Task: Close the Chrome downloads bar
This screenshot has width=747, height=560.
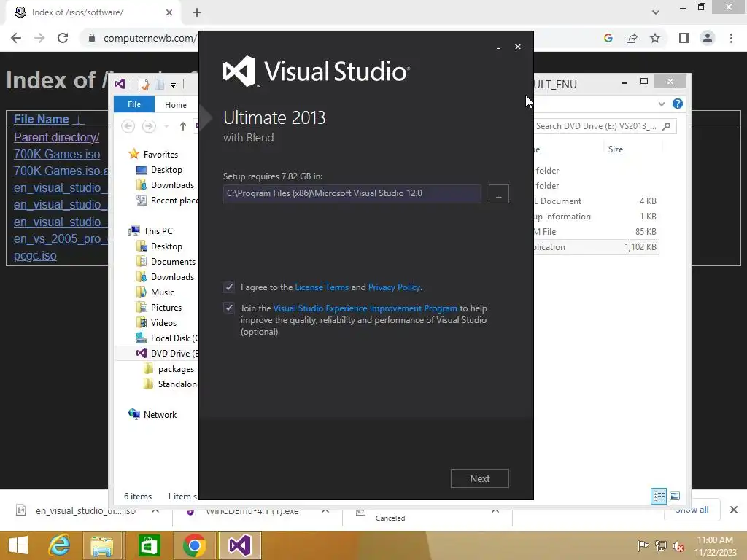Action: click(734, 510)
